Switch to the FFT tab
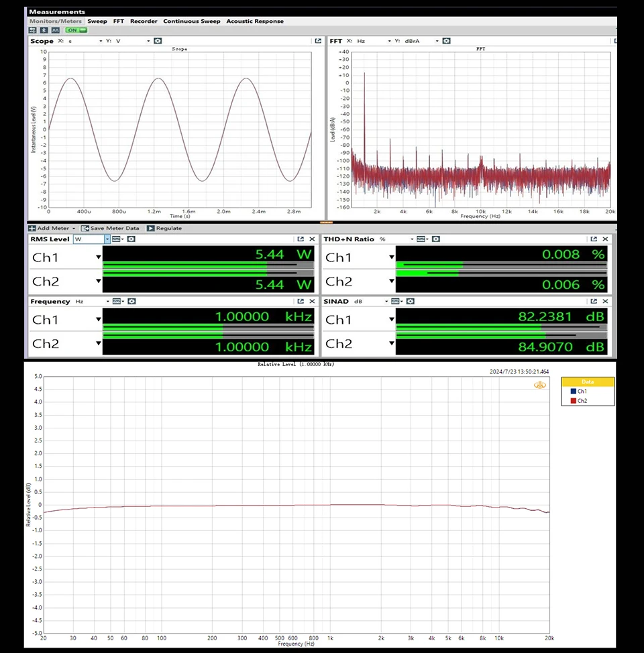 click(119, 21)
